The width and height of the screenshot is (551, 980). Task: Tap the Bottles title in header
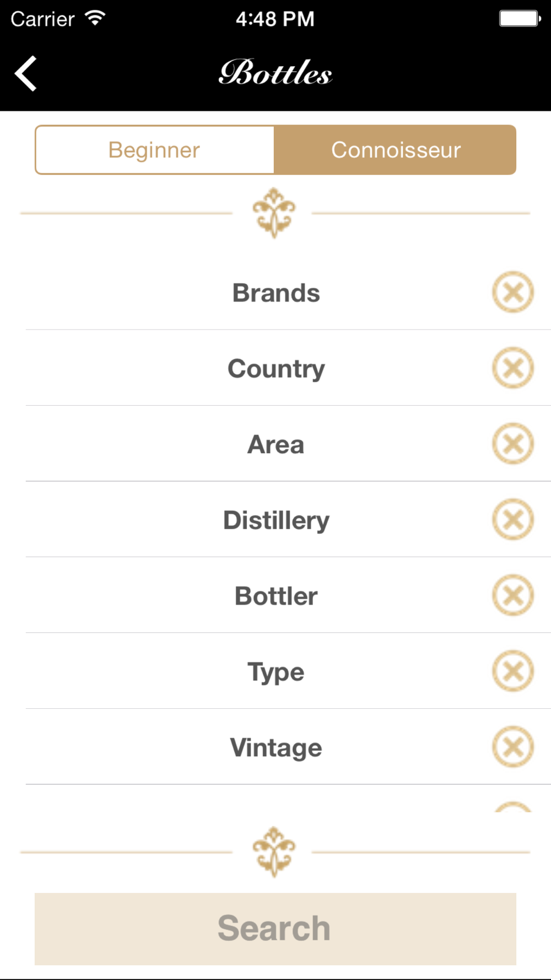tap(275, 72)
